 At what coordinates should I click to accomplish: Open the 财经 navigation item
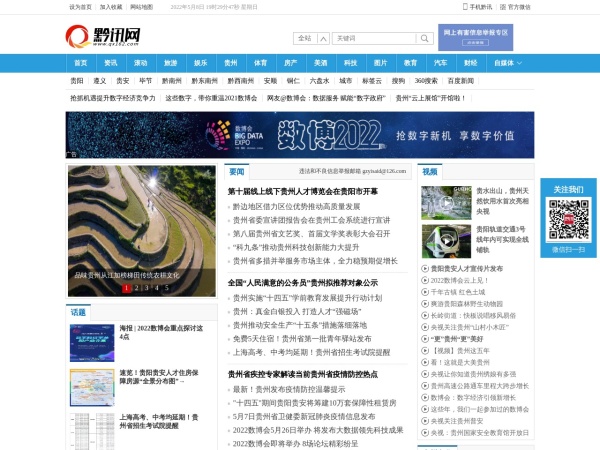[x=471, y=63]
